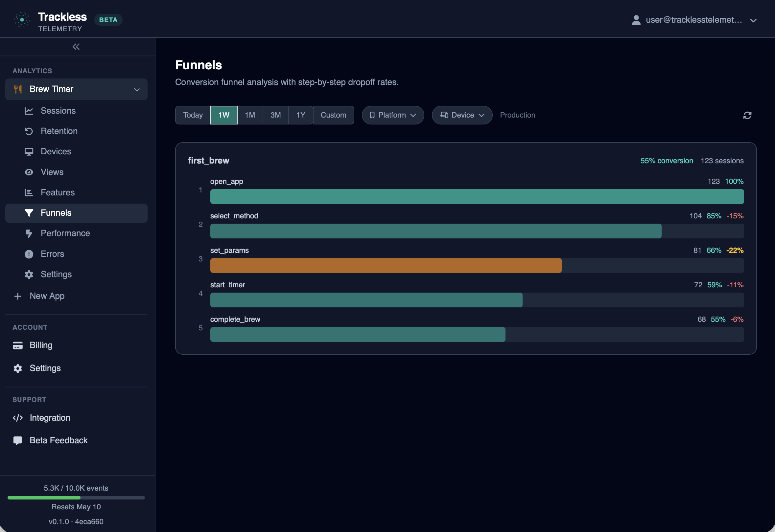Expand the Brew Timer app selector chevron
775x532 pixels.
point(137,90)
